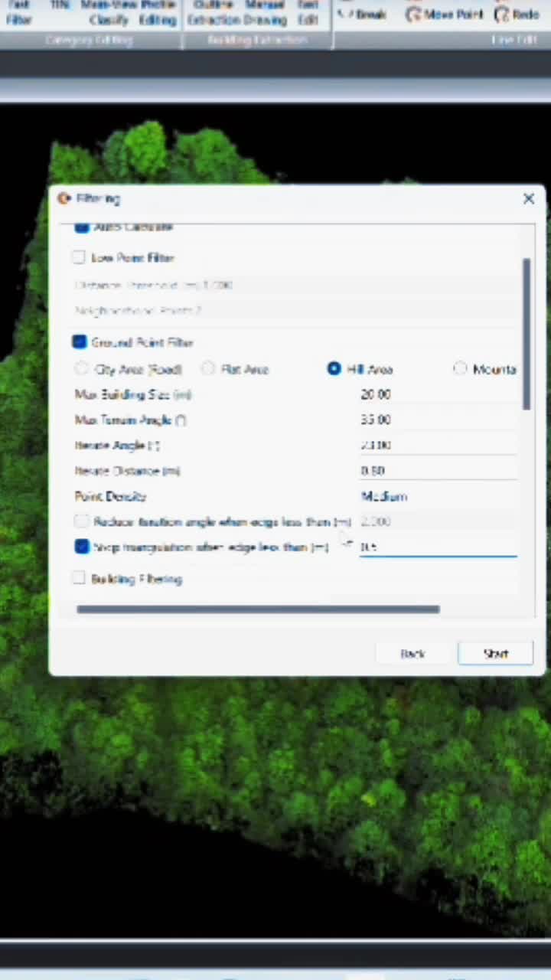Image resolution: width=551 pixels, height=980 pixels.
Task: Focus the stop triangulation edge length field
Action: tap(438, 547)
